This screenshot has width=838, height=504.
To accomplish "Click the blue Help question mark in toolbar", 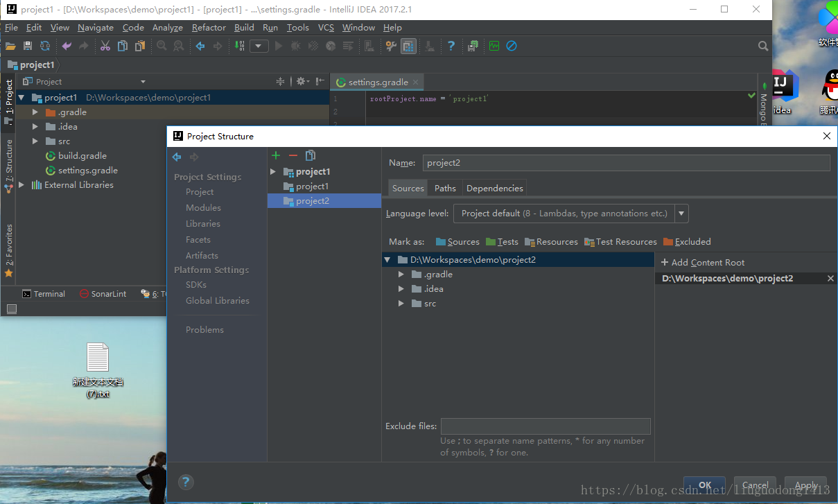I will [451, 46].
